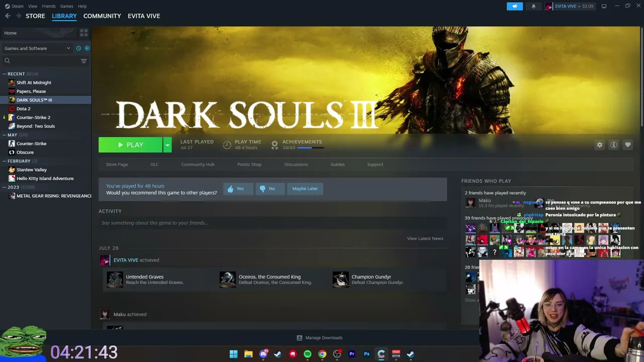Open the Games and Software dropdown
The image size is (644, 362).
[x=37, y=48]
